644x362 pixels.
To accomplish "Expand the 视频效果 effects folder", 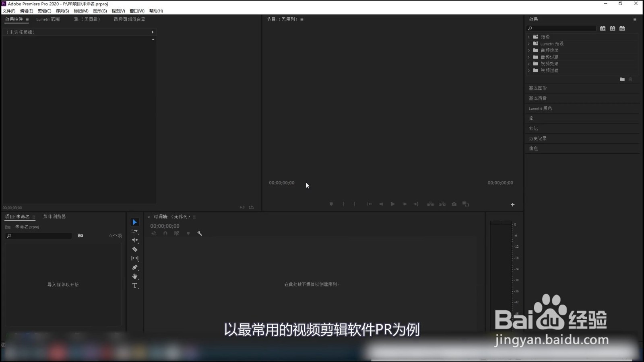I will click(x=529, y=64).
